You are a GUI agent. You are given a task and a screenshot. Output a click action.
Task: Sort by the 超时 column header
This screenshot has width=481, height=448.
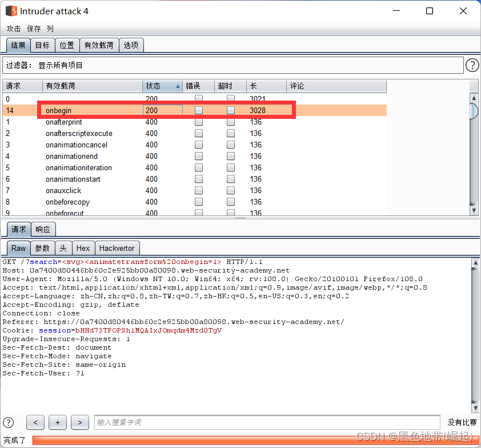point(230,86)
